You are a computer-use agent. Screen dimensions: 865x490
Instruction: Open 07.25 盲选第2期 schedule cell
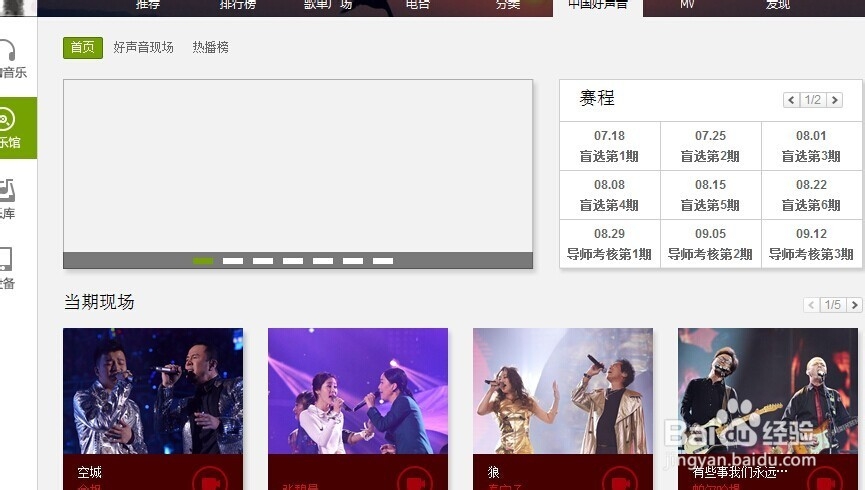[711, 146]
